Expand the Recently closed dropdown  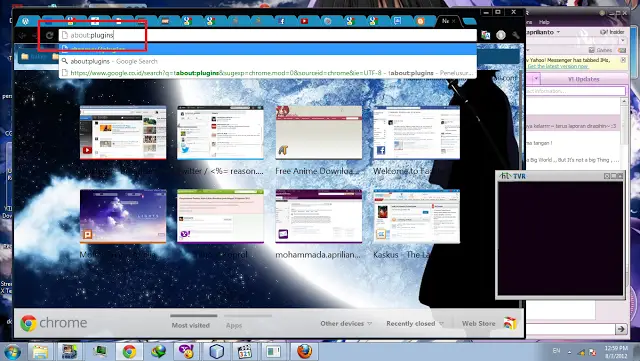pos(415,323)
